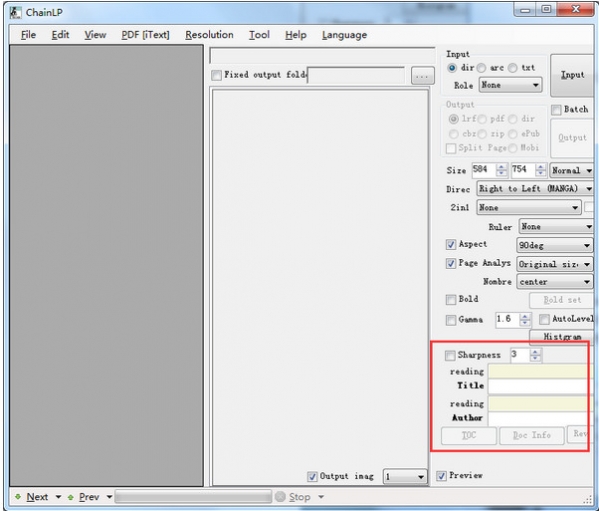Click the green Prev arrow icon
Screen dimensions: 599x511
coord(70,497)
